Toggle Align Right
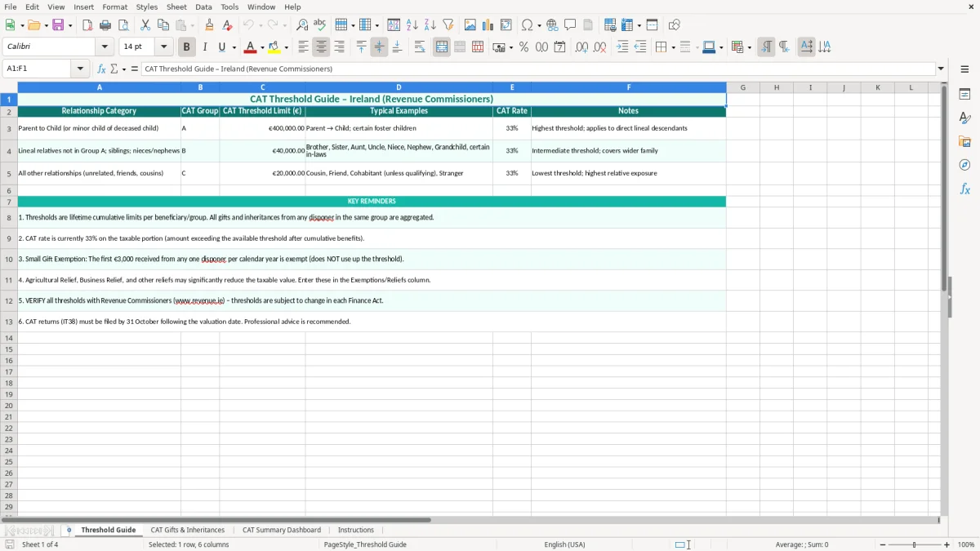 [x=340, y=47]
